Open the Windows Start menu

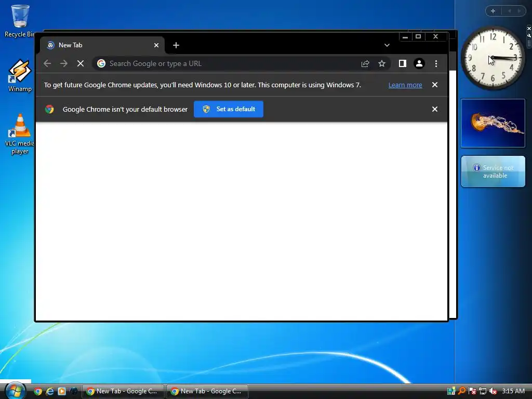pyautogui.click(x=14, y=391)
